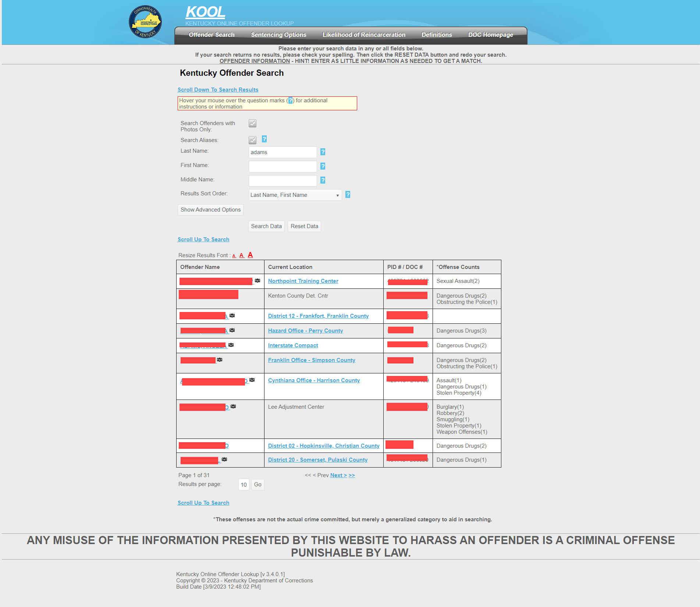Screen dimensions: 700x607
Task: Open Cynthiana Office - Harrison County link
Action: [314, 380]
